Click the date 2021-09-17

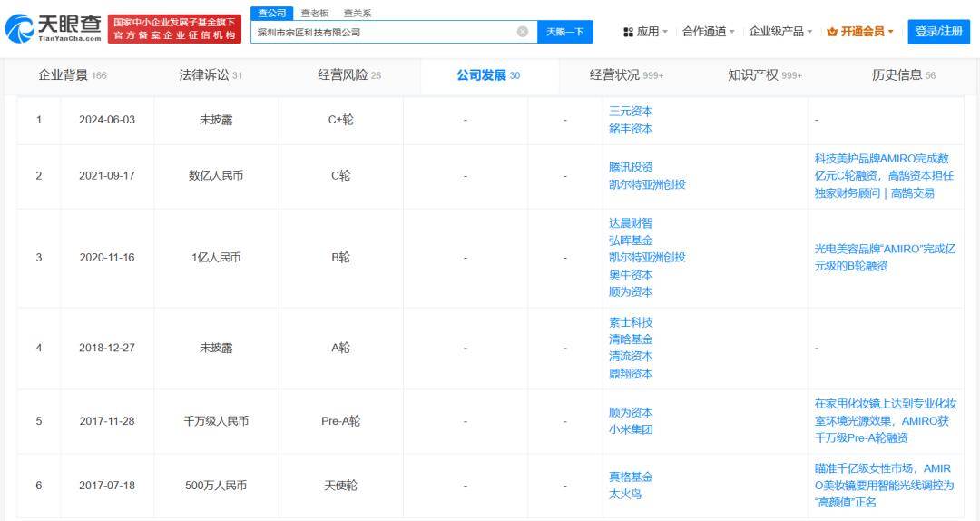tap(107, 176)
